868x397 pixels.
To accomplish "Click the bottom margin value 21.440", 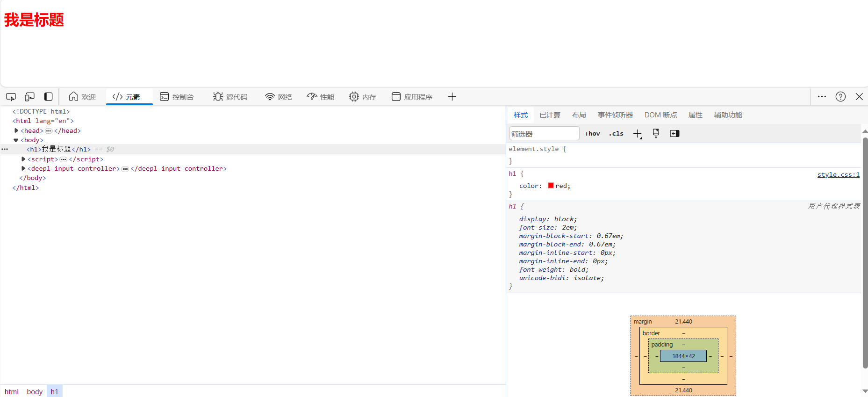I will [683, 390].
